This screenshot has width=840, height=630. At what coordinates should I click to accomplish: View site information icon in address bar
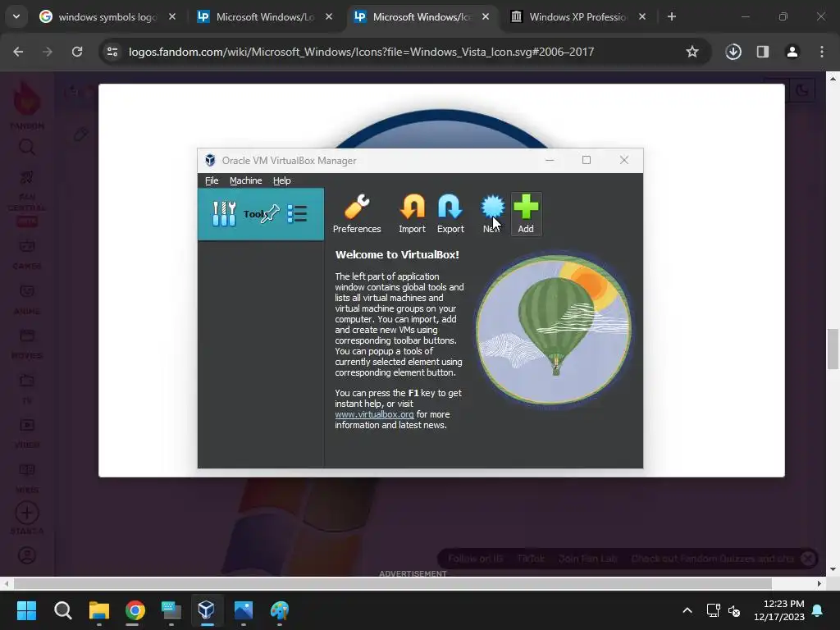point(112,52)
